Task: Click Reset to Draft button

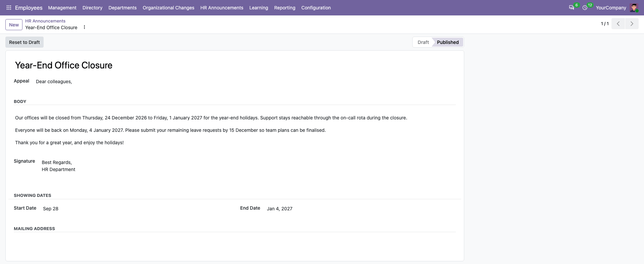Action: pos(24,42)
